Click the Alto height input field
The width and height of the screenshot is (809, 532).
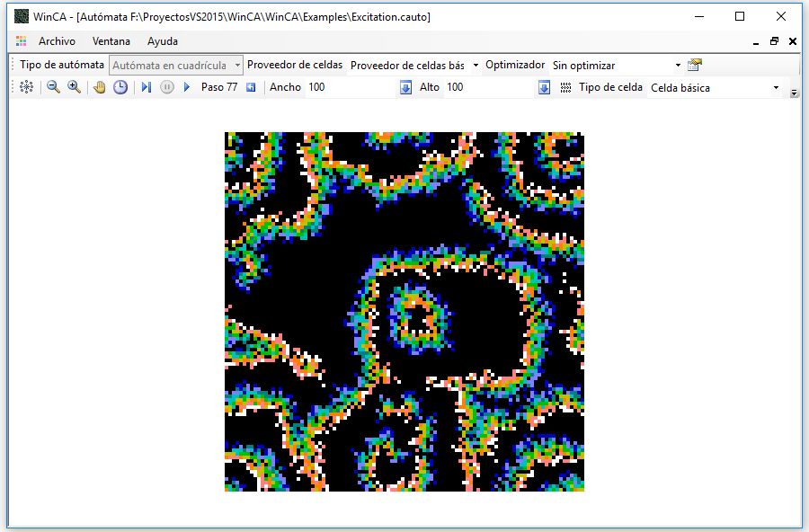pos(489,87)
